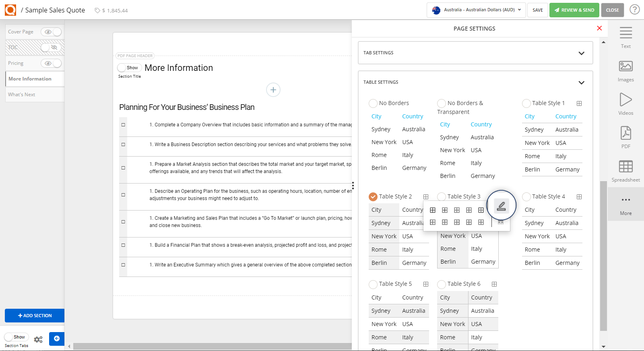Open border options for Table Style 1

point(579,103)
